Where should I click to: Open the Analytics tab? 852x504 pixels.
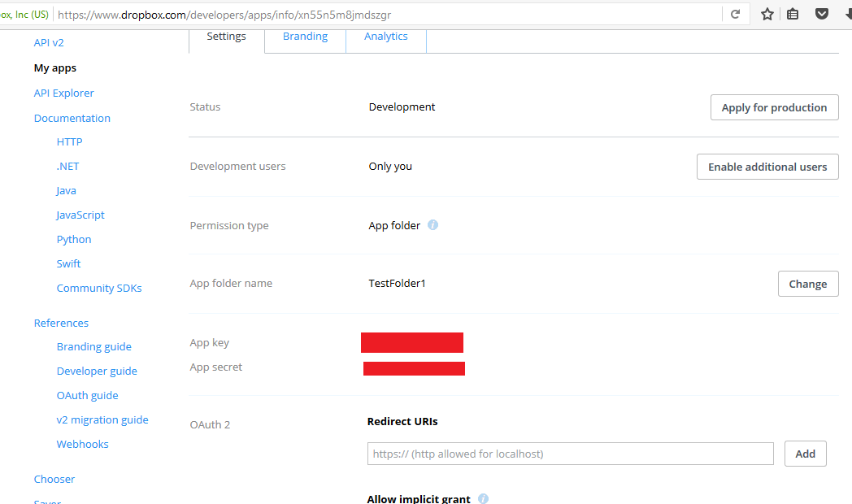pyautogui.click(x=385, y=36)
